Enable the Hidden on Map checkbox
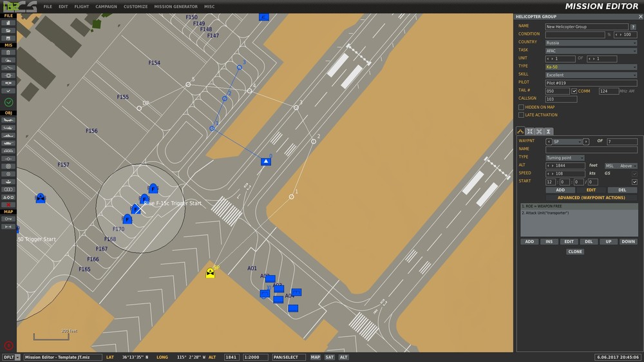Screen dimensions: 644x362 (521, 107)
